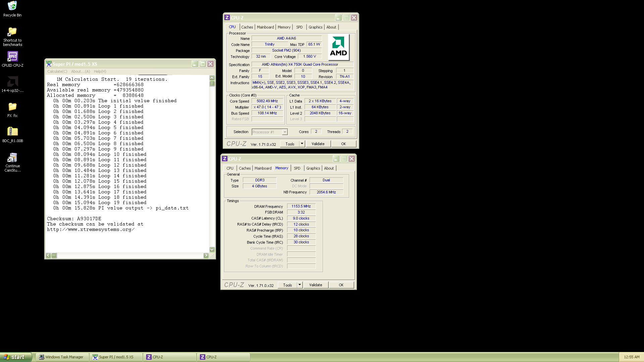
Task: Click Validate button in top CPU-Z
Action: tap(318, 144)
